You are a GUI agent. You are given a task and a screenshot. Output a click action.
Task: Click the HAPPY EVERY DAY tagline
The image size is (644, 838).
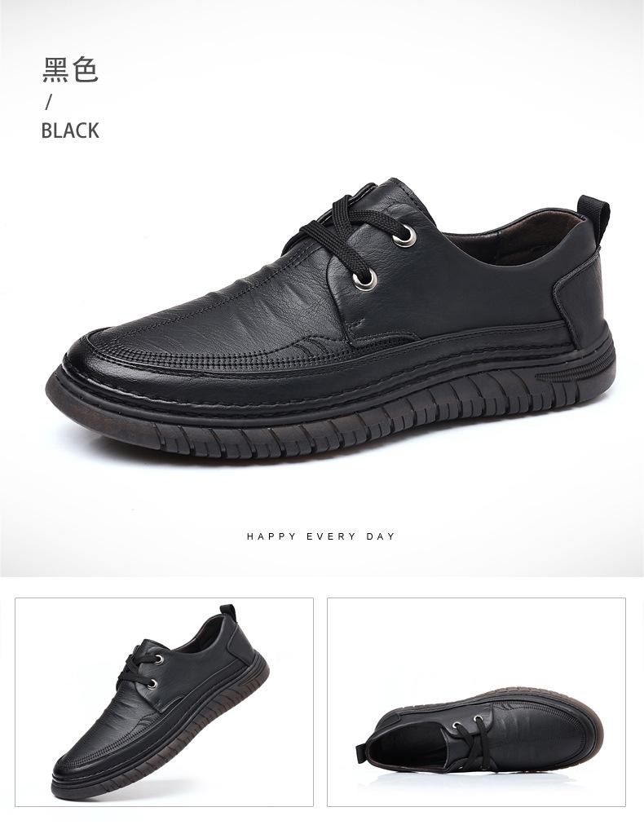(x=320, y=536)
